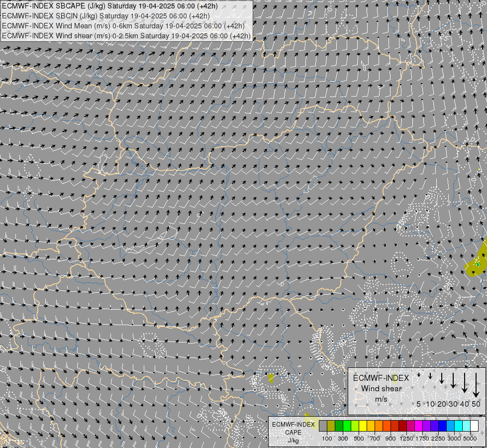The width and height of the screenshot is (487, 448).
Task: Select the indigo CAPE swatch before 2250
Action: pos(434,426)
